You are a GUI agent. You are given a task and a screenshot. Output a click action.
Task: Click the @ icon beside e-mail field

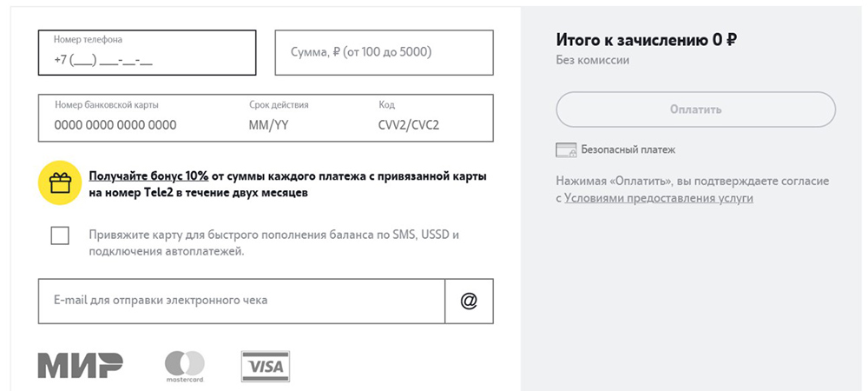(x=469, y=301)
